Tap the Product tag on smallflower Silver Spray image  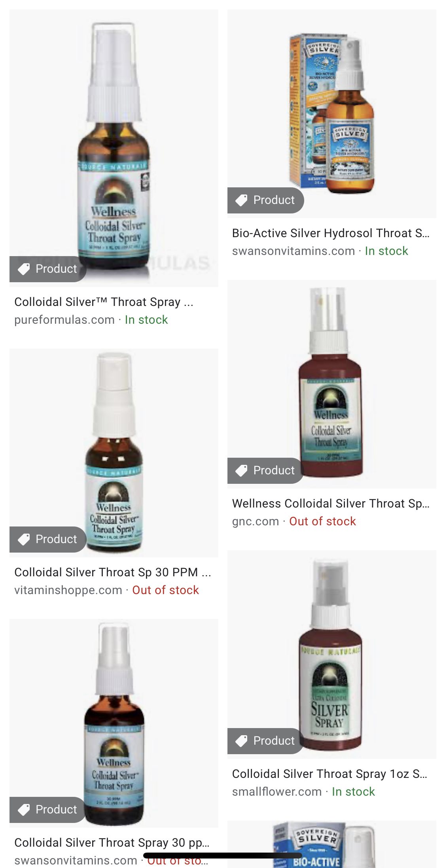[x=265, y=741]
